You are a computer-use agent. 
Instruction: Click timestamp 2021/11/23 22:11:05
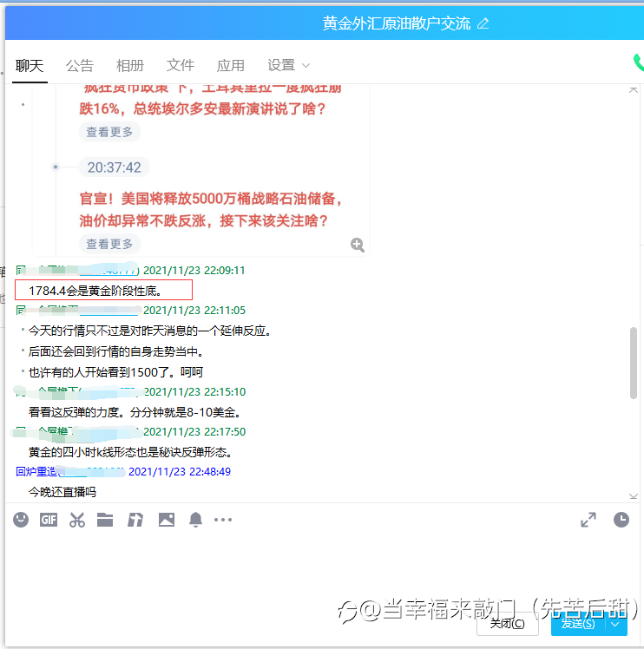[194, 310]
